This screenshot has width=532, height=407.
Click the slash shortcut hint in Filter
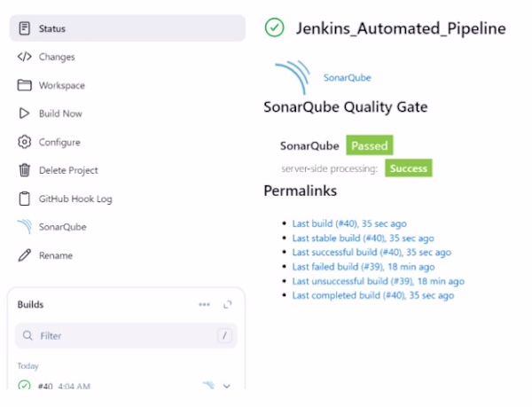point(224,336)
